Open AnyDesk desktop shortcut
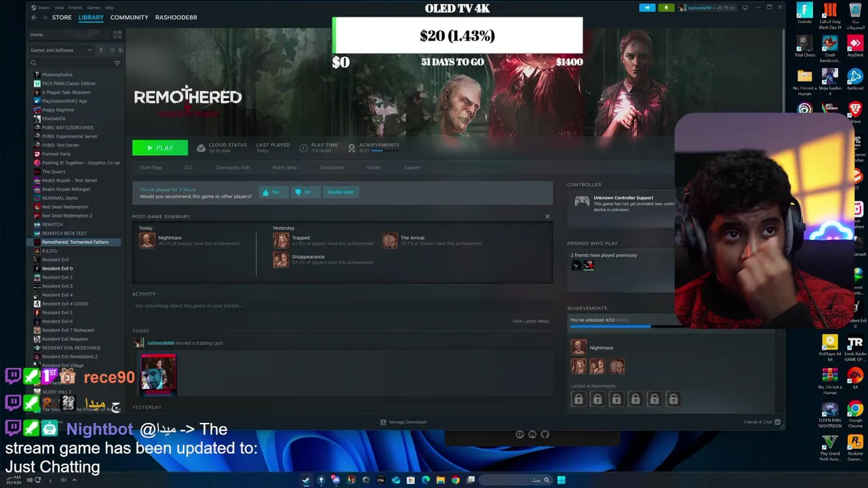The image size is (868, 488). click(855, 46)
